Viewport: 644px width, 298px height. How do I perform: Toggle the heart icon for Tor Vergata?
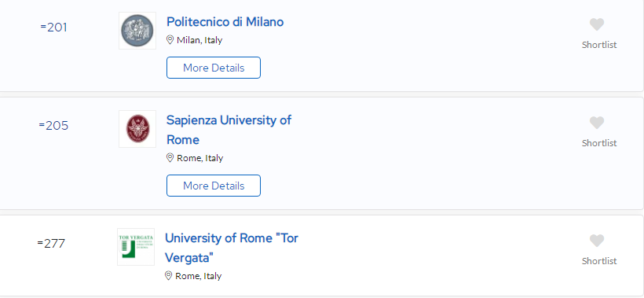tap(597, 241)
